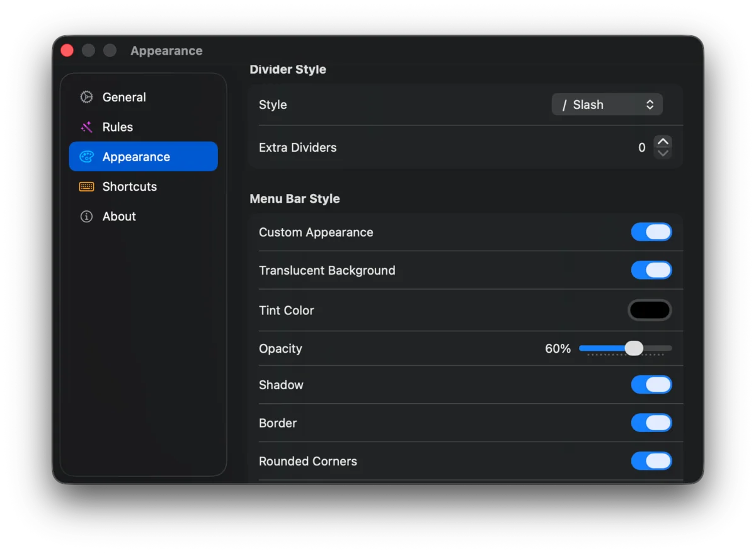The image size is (756, 553).
Task: Click the Rules magic wand icon
Action: (86, 127)
